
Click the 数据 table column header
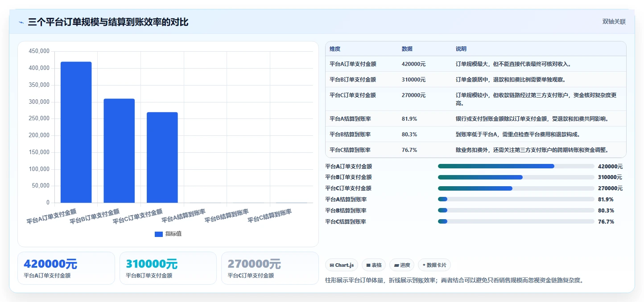coord(407,49)
